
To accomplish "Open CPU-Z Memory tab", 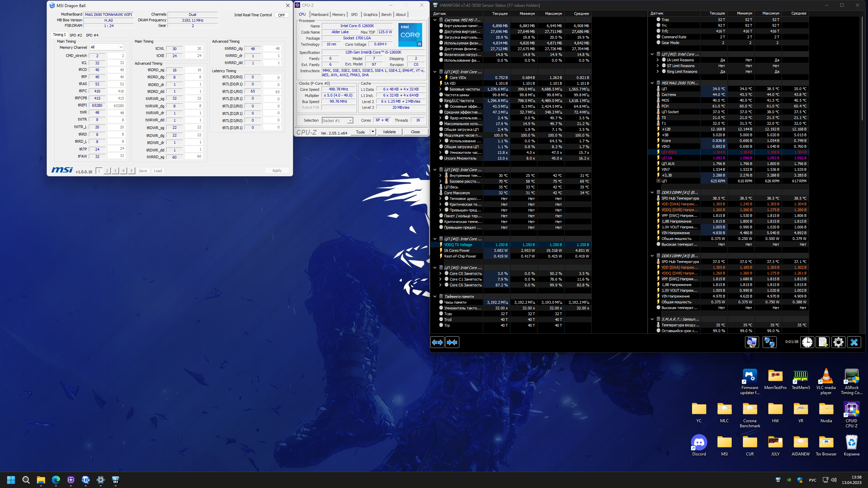I will (338, 15).
